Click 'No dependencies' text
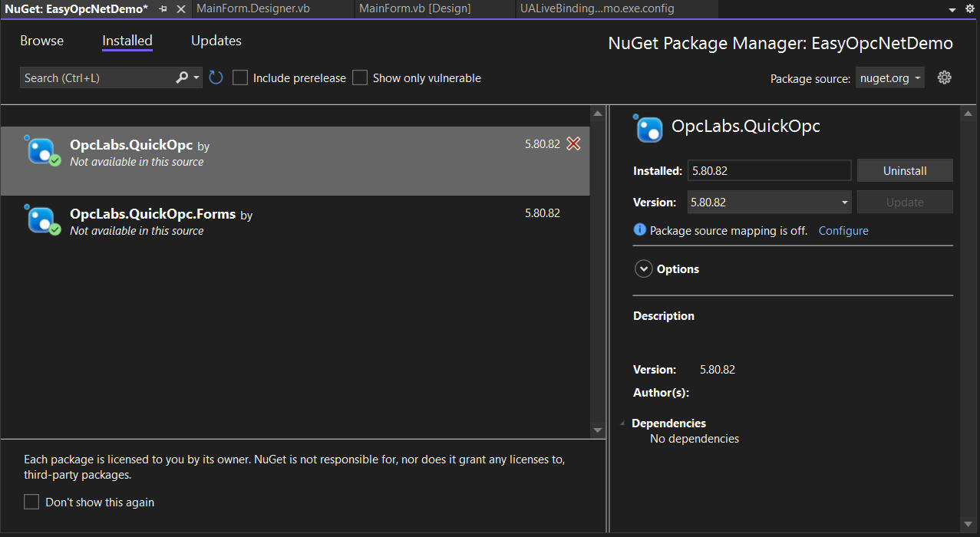Screen dimensions: 980x537 click(x=695, y=439)
